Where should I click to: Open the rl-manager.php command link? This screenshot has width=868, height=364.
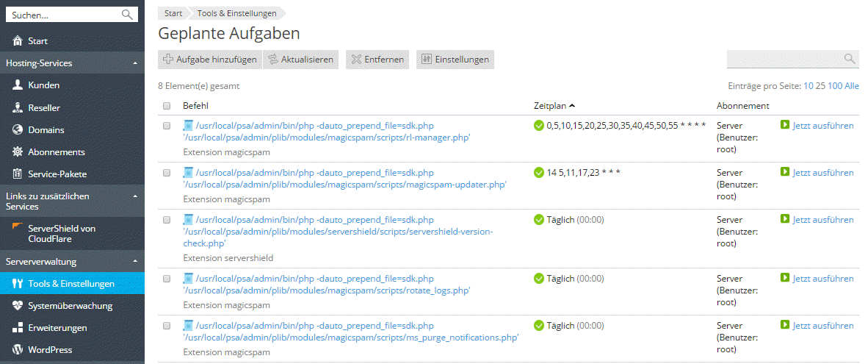(x=328, y=132)
